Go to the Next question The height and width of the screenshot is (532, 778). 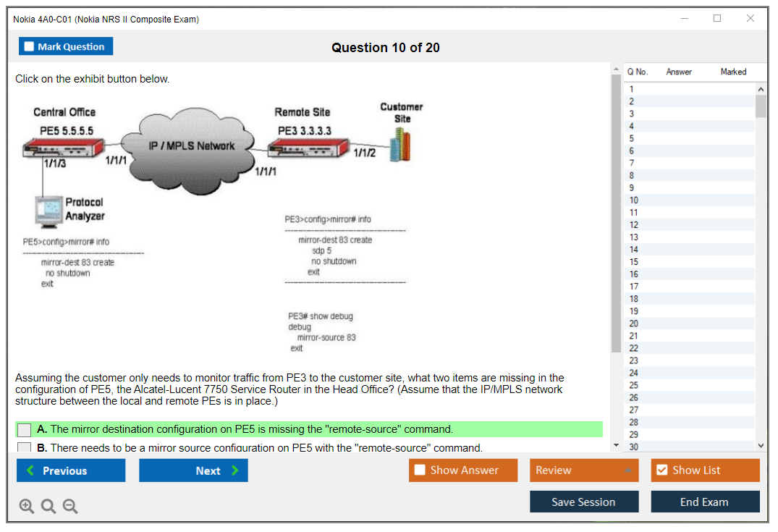(193, 470)
